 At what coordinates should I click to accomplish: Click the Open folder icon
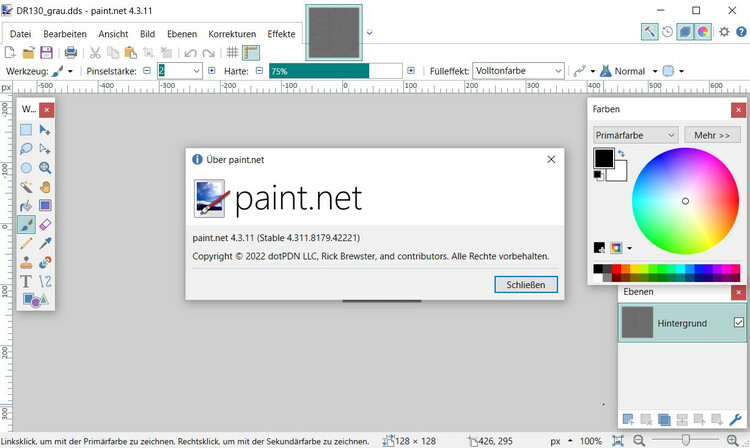point(28,52)
